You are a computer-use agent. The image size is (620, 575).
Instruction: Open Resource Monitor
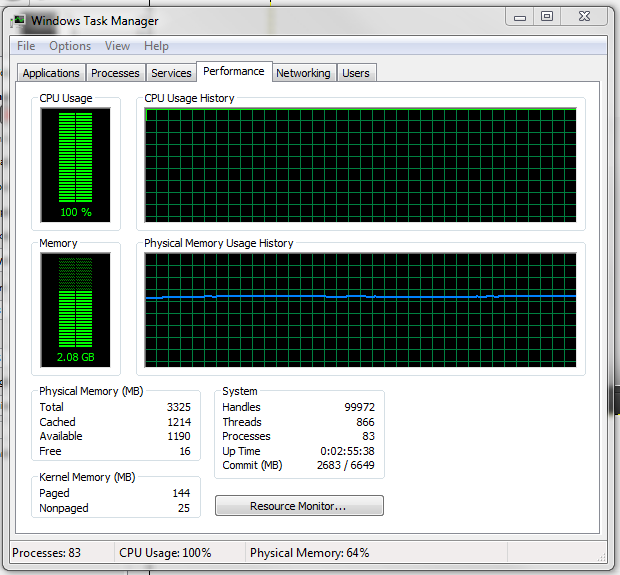pos(299,506)
